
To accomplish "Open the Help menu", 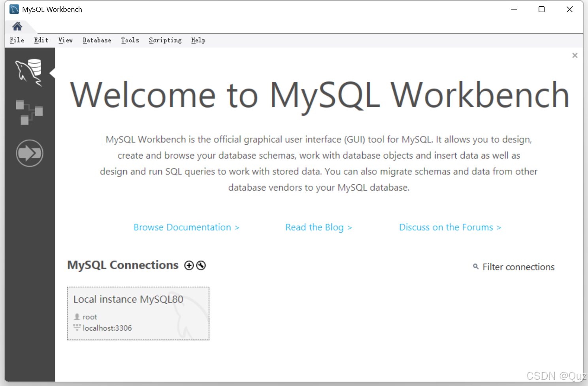I will [x=198, y=40].
